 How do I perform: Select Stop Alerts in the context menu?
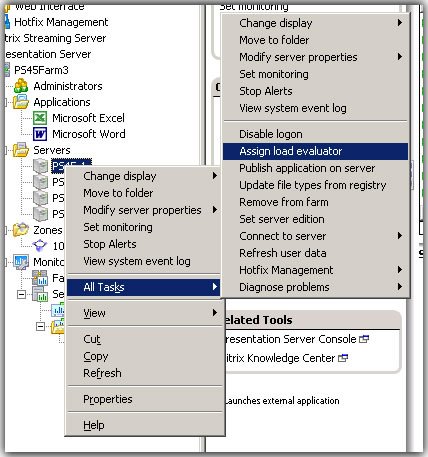coord(144,244)
